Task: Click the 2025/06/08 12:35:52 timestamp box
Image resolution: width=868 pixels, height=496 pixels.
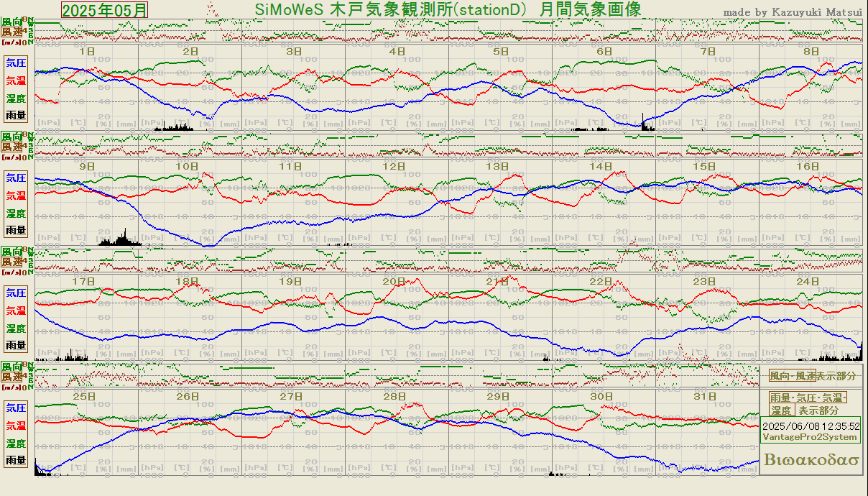Action: [x=811, y=426]
